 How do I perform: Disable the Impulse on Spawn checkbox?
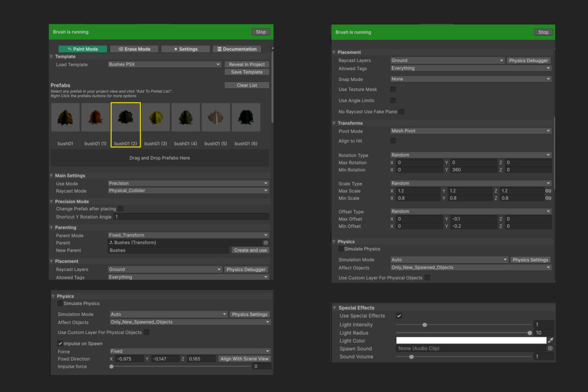point(60,343)
